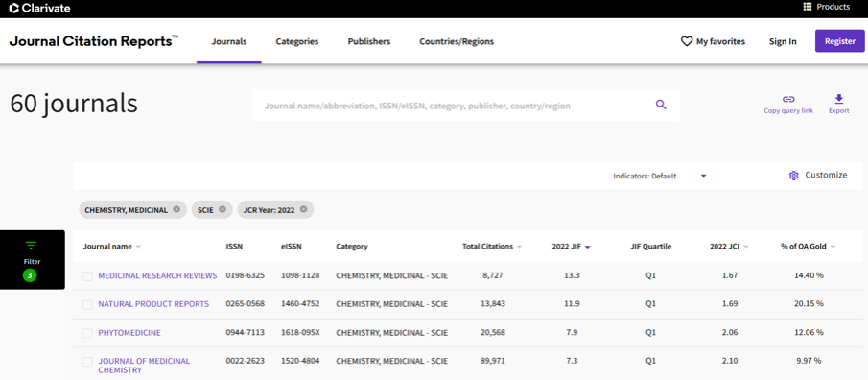Expand the Indicators: Default dropdown
The image size is (868, 380).
704,177
